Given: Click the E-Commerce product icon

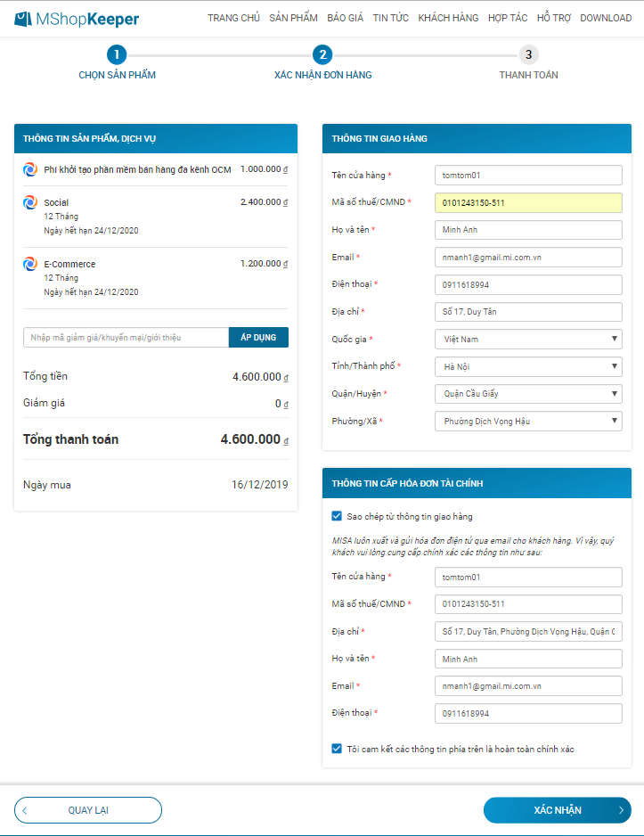Looking at the screenshot, I should click(29, 264).
